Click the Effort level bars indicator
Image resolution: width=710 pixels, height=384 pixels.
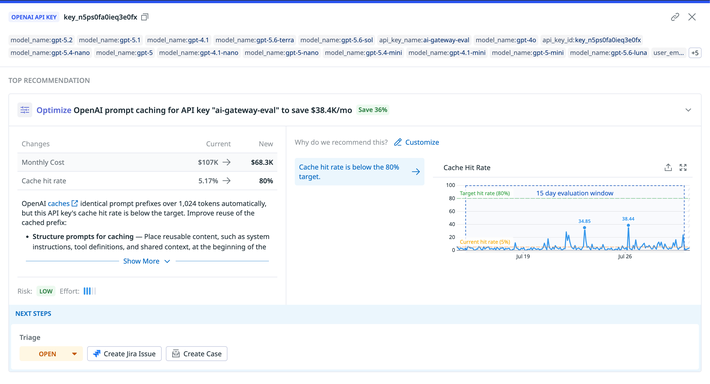pyautogui.click(x=90, y=291)
